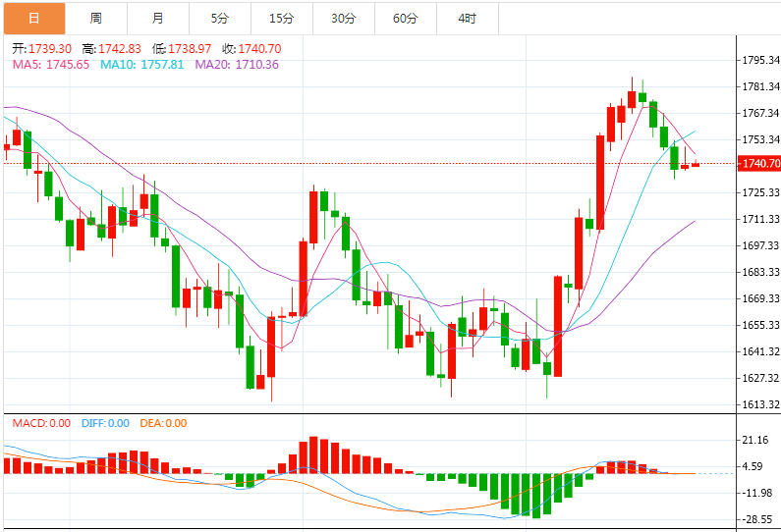Click the MA10: 1757.81 indicator label

point(141,65)
